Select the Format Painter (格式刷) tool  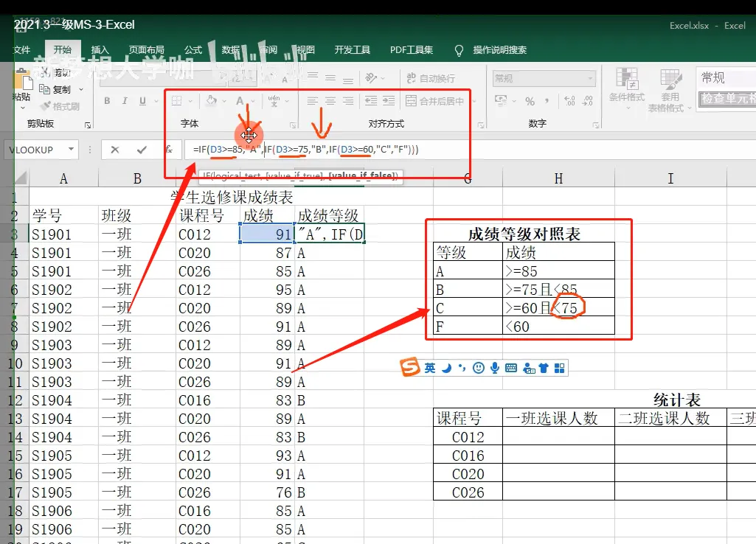pos(60,106)
